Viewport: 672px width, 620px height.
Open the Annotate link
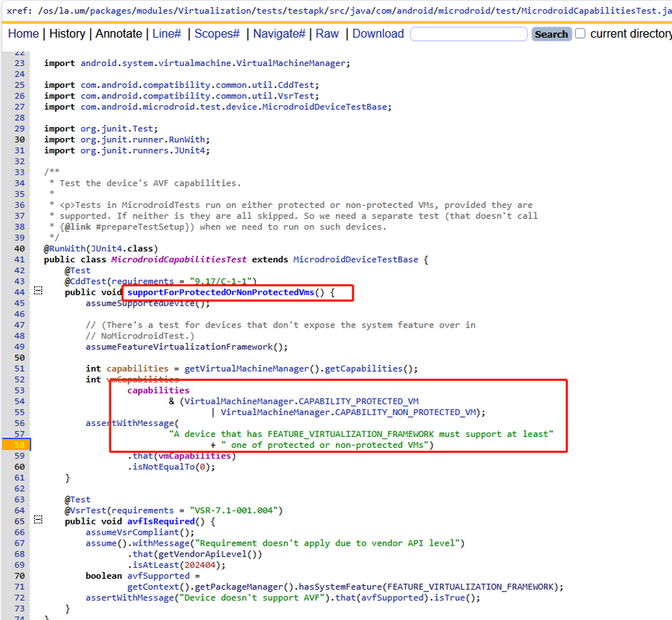coord(119,34)
